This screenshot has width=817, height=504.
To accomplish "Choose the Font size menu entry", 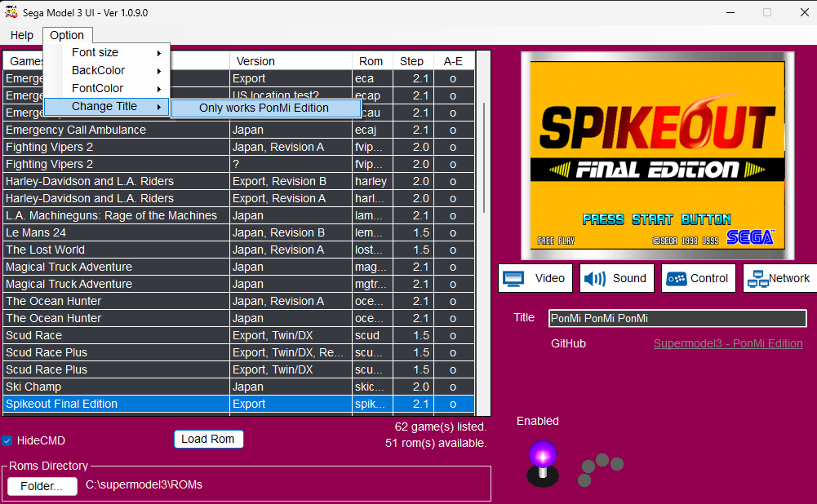I will (x=107, y=52).
